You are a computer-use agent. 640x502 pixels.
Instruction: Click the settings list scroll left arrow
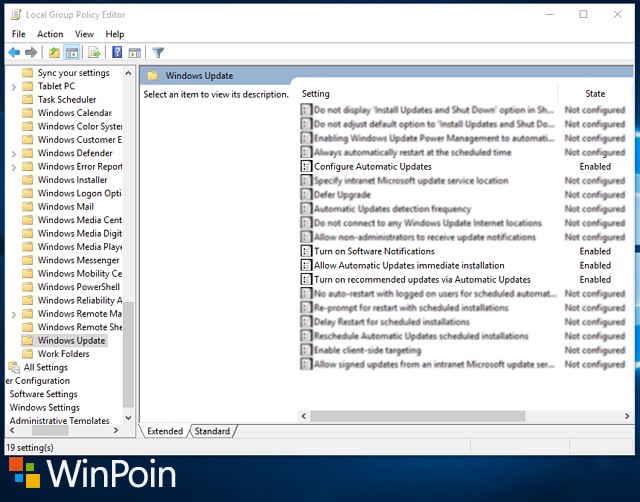coord(303,416)
